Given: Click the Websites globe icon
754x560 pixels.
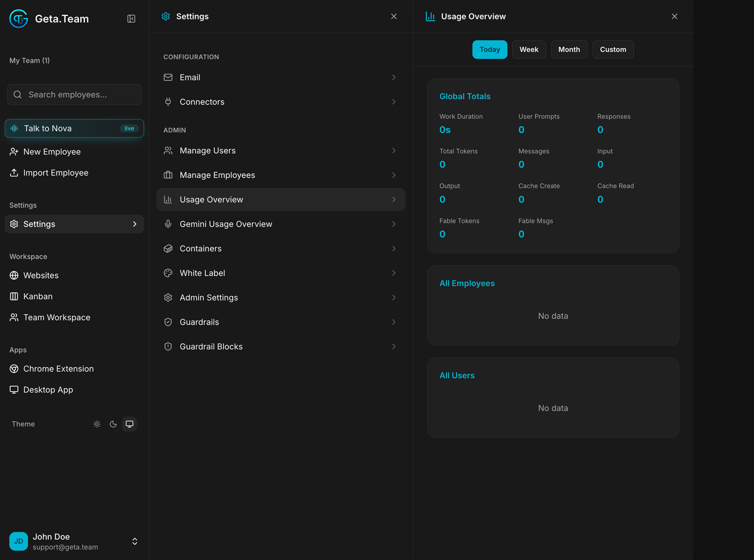Looking at the screenshot, I should tap(14, 275).
